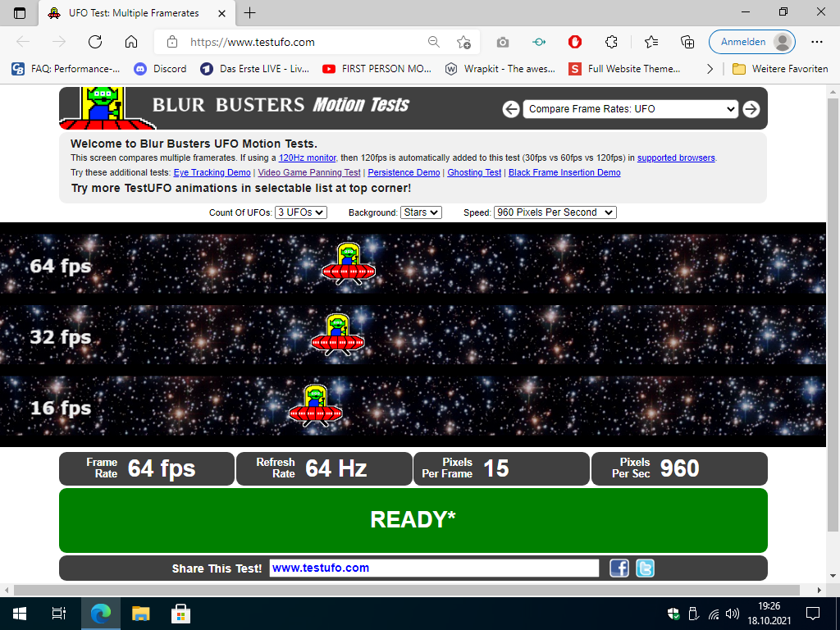Go to next test with right arrow
This screenshot has height=630, width=840.
pos(751,109)
